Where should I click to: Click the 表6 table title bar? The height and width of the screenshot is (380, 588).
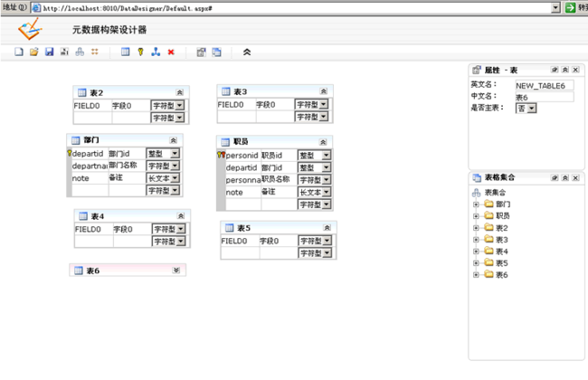tap(128, 271)
